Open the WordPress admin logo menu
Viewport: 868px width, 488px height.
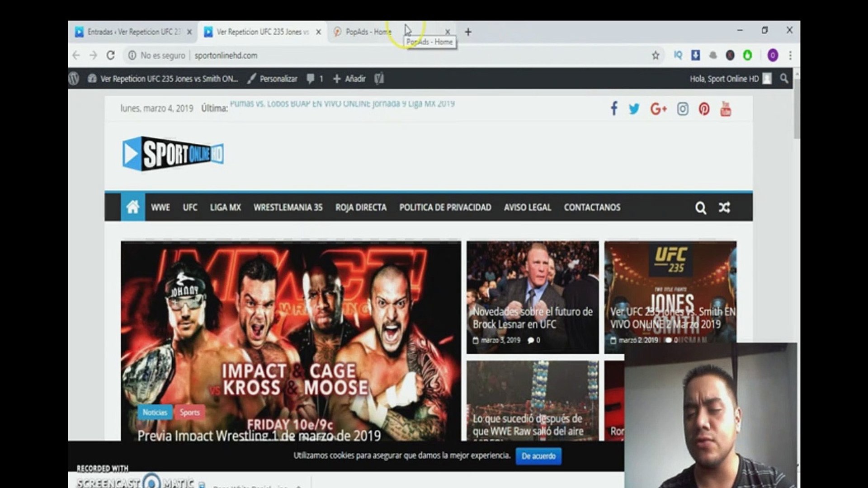[74, 79]
